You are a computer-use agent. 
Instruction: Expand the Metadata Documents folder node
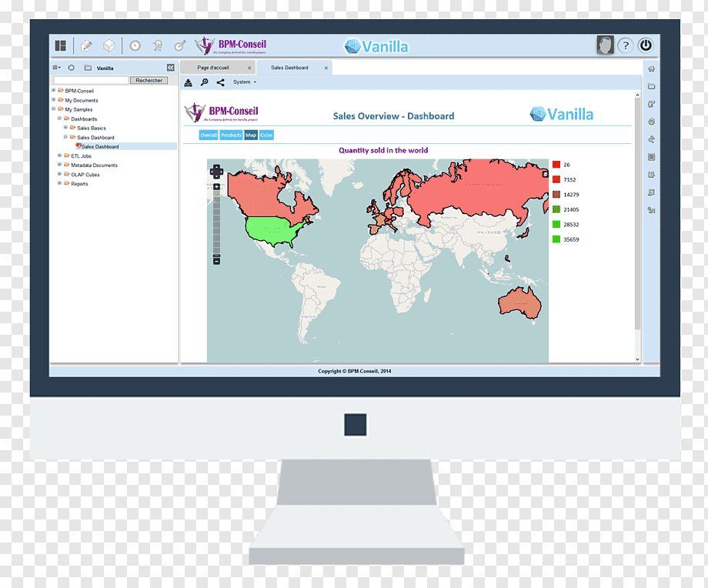59,165
